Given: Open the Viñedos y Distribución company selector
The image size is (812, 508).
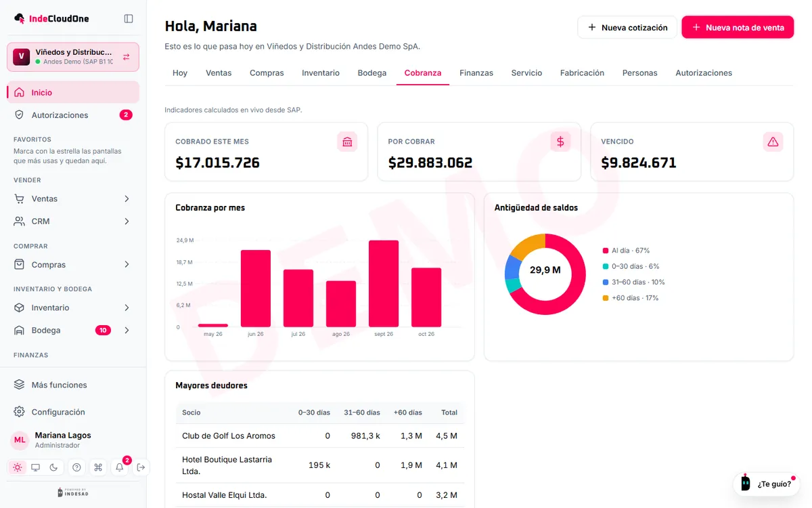Looking at the screenshot, I should [73, 57].
